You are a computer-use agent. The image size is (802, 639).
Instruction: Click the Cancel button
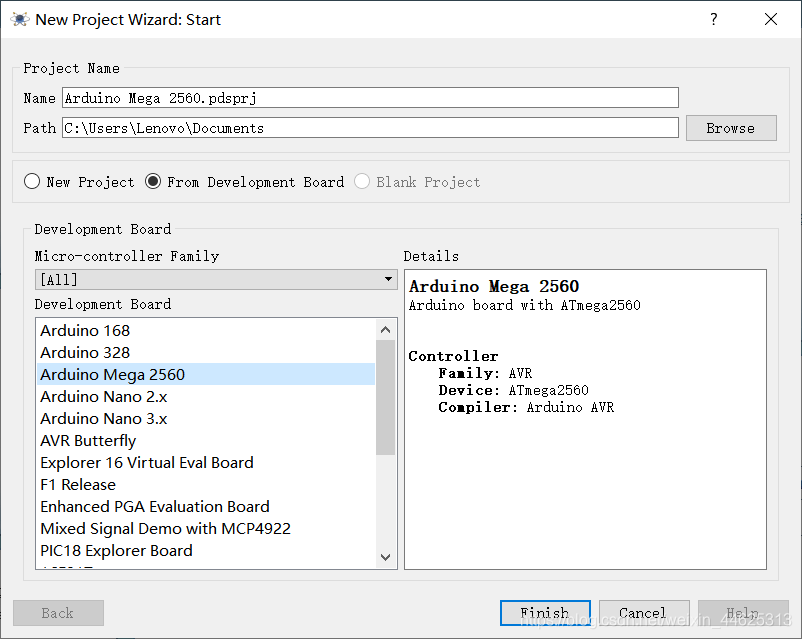pyautogui.click(x=643, y=613)
